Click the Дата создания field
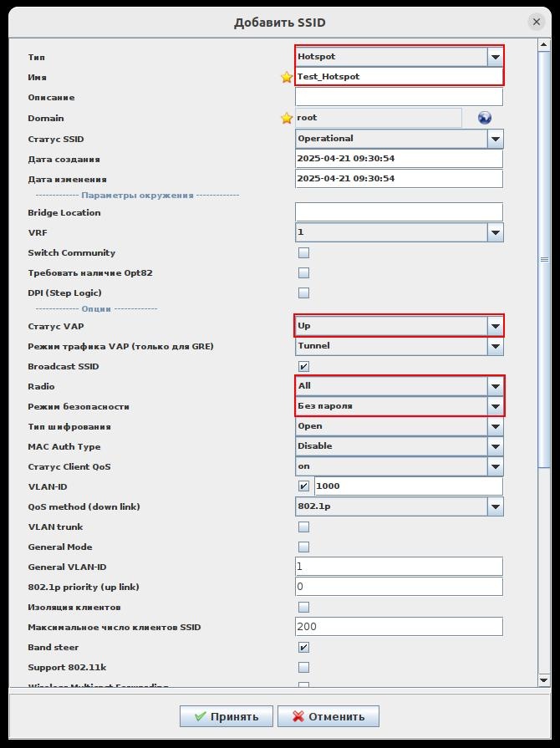 pyautogui.click(x=400, y=159)
